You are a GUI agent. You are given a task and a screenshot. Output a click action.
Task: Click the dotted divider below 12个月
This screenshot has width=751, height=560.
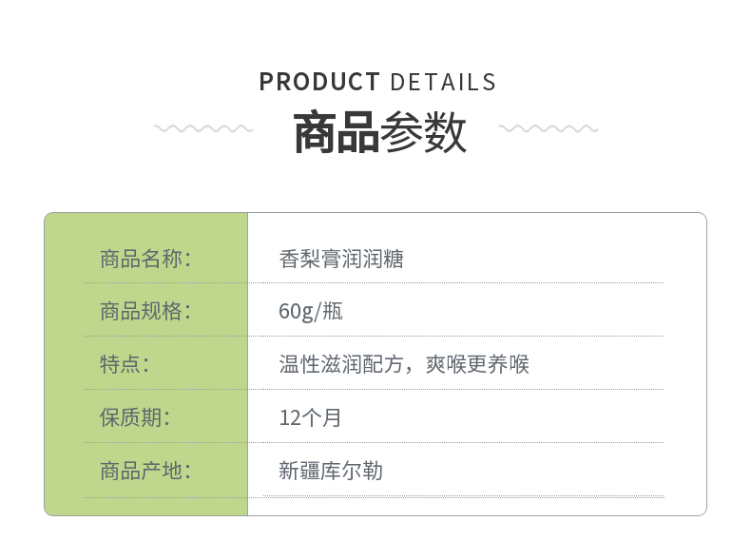click(x=456, y=442)
